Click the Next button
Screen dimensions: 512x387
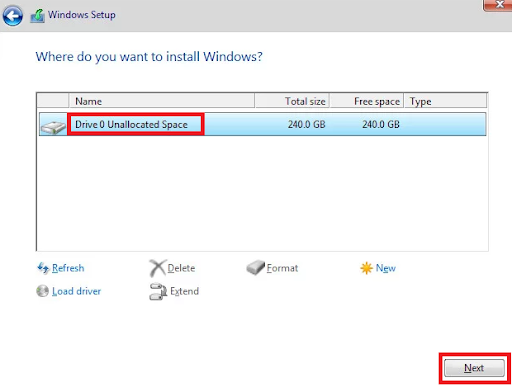pos(474,368)
